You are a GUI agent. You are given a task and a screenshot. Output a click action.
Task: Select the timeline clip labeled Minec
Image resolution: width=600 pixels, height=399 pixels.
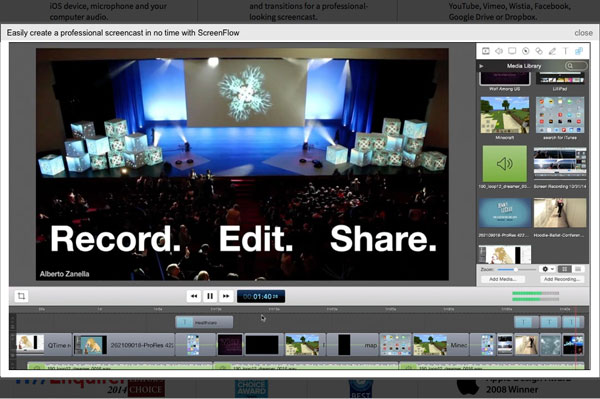pyautogui.click(x=440, y=345)
